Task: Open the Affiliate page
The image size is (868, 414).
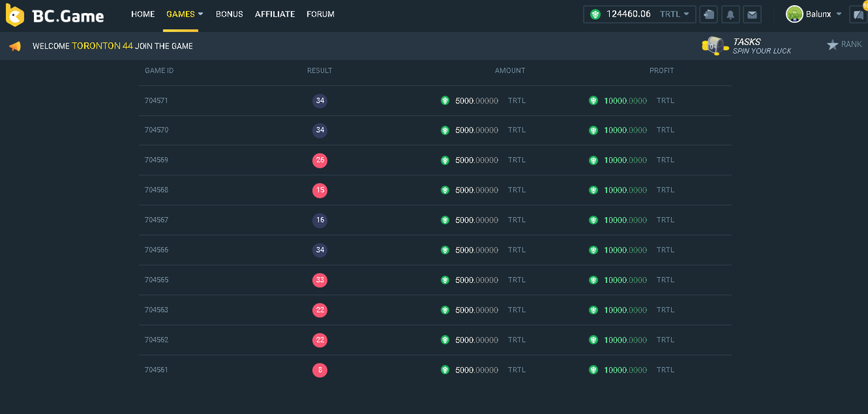Action: (275, 14)
